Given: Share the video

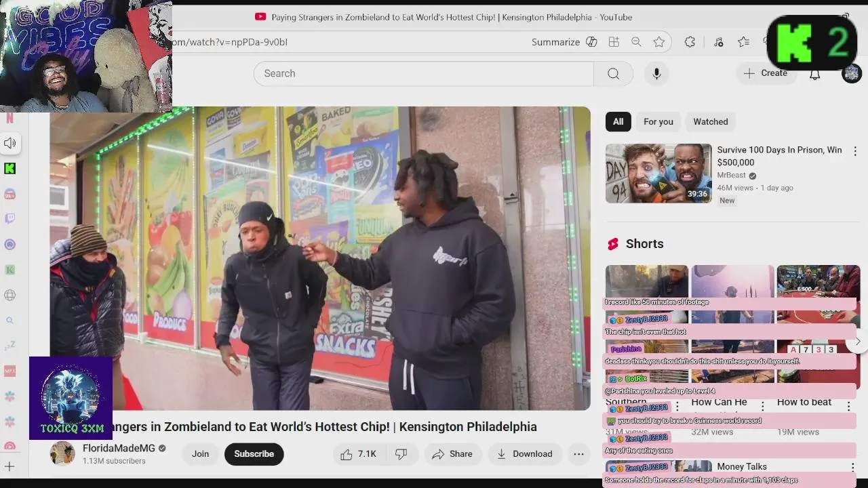Looking at the screenshot, I should [x=452, y=454].
